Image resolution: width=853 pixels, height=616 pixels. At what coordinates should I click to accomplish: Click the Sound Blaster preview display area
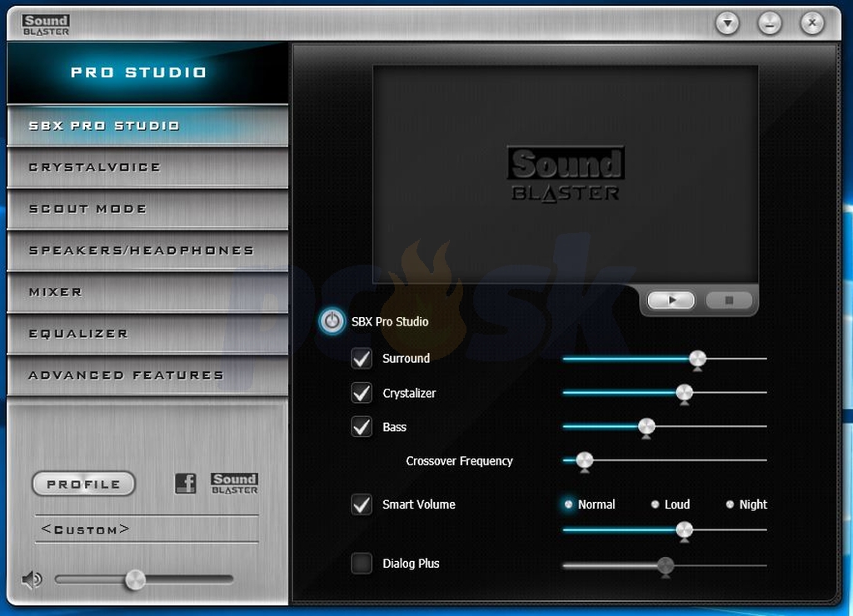566,175
